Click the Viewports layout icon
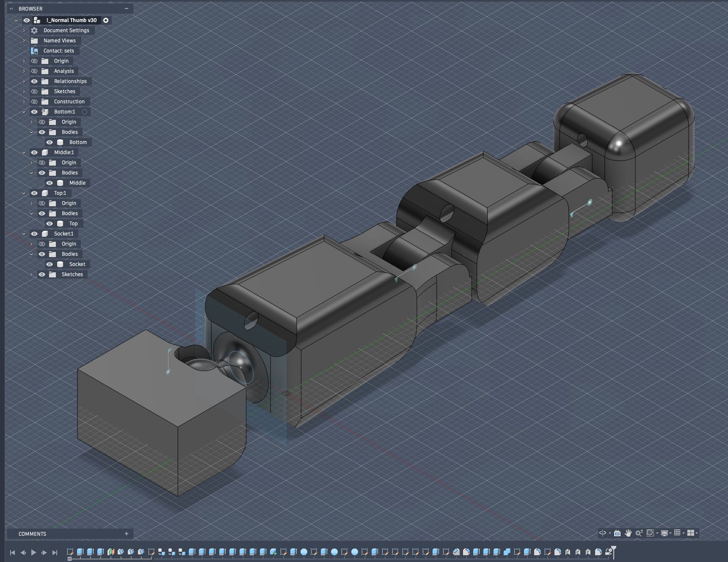Screen dimensions: 728x562 coord(691,533)
